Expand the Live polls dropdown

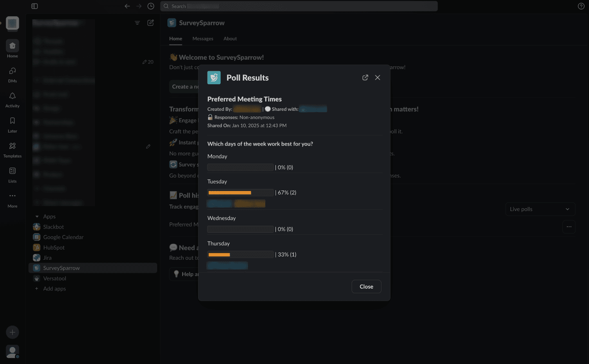[x=540, y=209]
